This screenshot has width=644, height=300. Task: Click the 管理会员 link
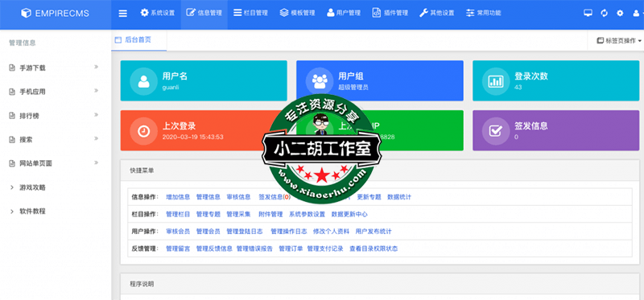208,232
